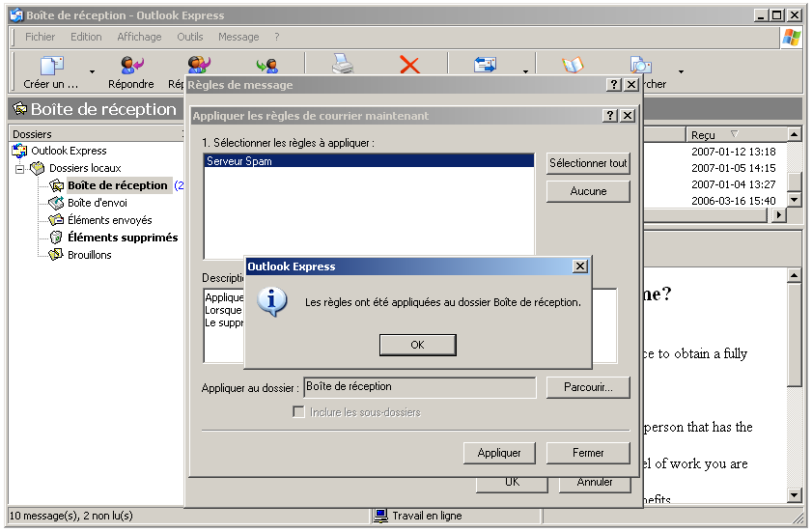Click preview pane scroll down arrow
The width and height of the screenshot is (812, 532).
(795, 494)
